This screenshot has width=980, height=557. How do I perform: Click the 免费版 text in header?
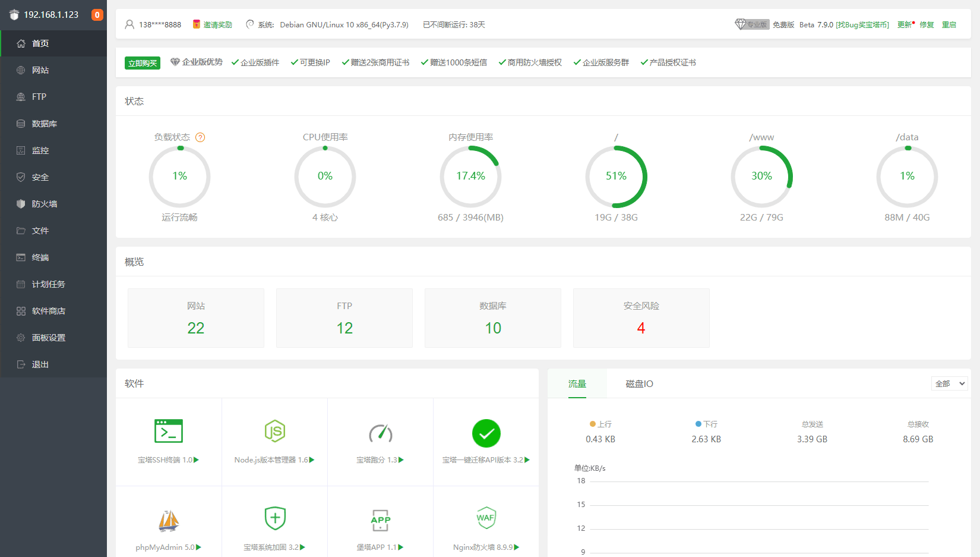click(783, 25)
